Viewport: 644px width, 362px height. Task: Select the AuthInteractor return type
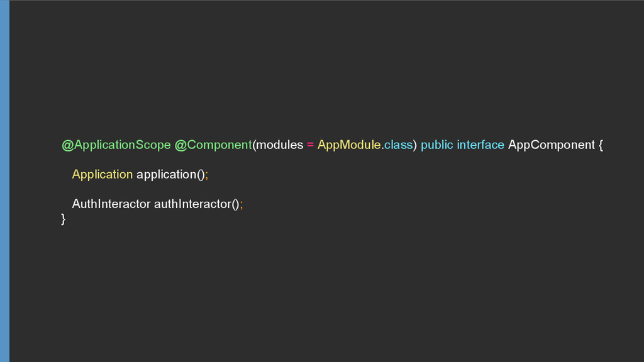[111, 204]
